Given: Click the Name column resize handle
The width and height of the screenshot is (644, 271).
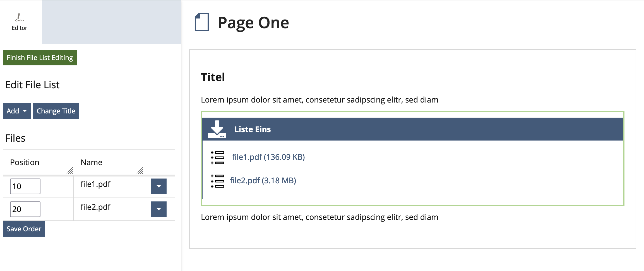Looking at the screenshot, I should coord(141,170).
